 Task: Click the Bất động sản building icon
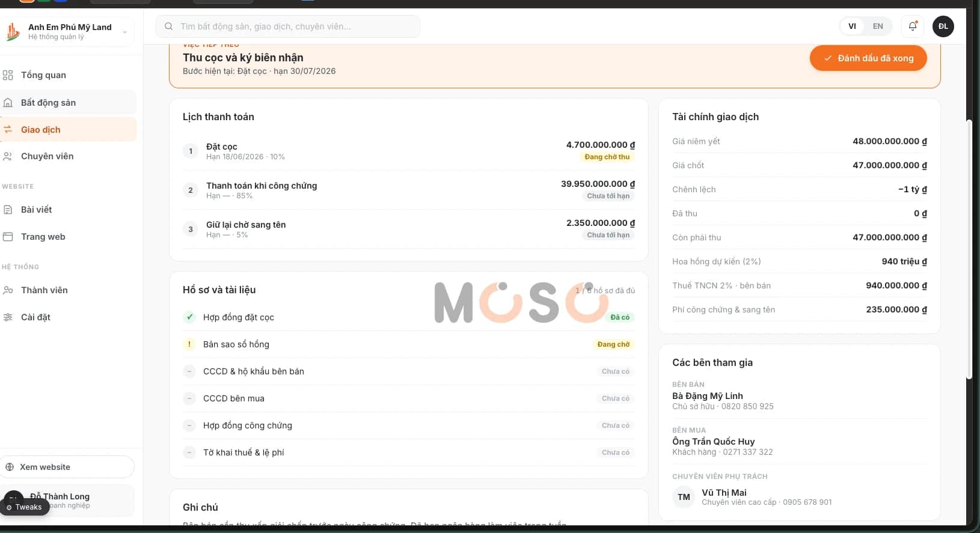pyautogui.click(x=8, y=103)
